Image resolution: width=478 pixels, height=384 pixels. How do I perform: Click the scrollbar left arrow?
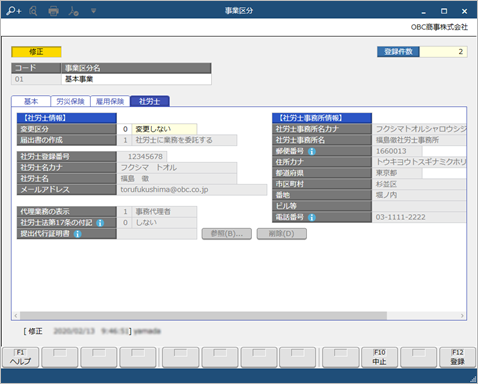tap(16, 315)
